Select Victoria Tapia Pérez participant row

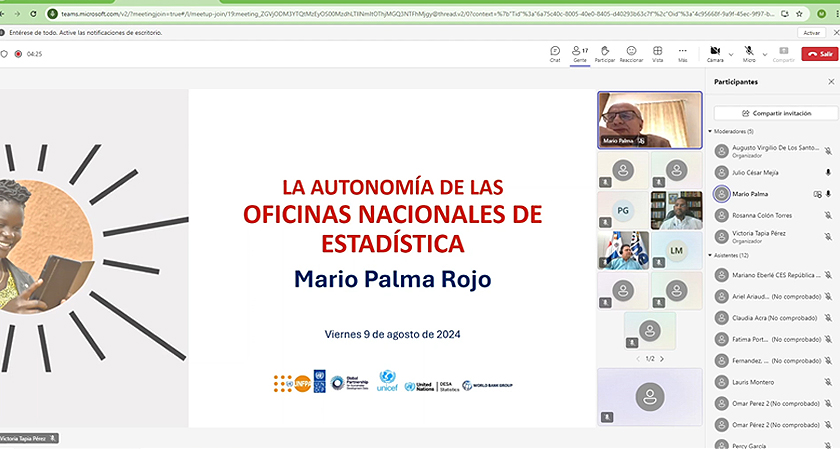(773, 237)
